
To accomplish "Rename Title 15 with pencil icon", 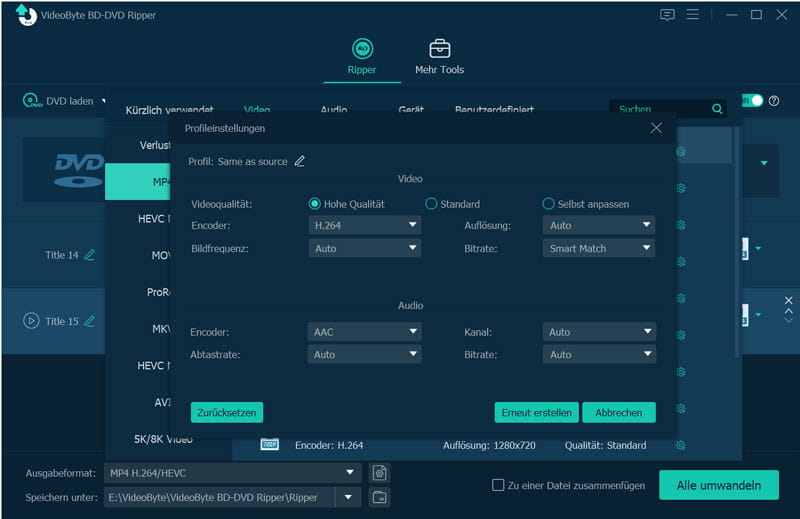I will pyautogui.click(x=89, y=321).
